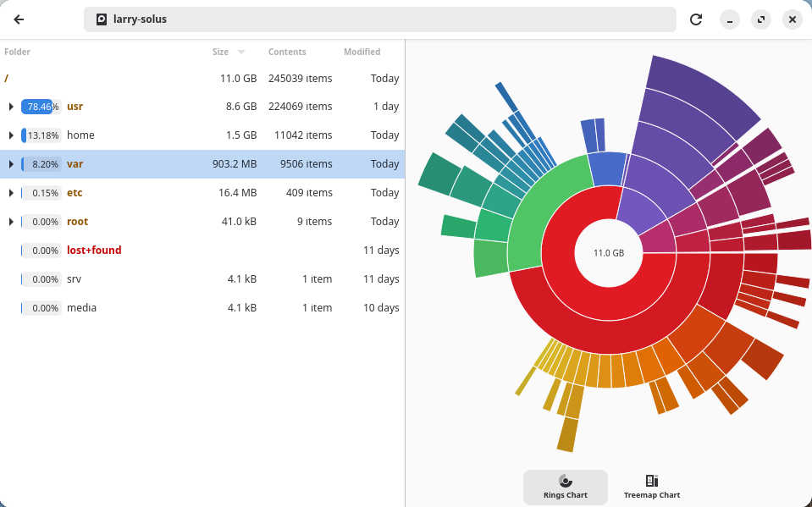The height and width of the screenshot is (507, 812).
Task: Switch to Rings Chart view
Action: click(565, 487)
